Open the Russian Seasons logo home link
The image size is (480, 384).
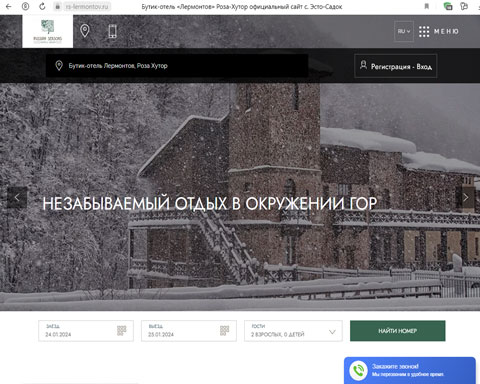[x=48, y=31]
